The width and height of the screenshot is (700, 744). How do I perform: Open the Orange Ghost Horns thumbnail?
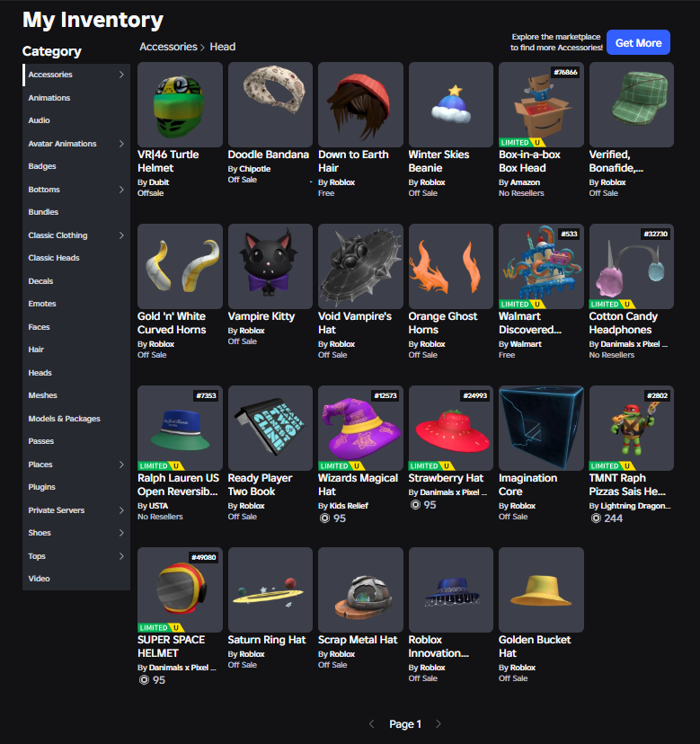[451, 266]
